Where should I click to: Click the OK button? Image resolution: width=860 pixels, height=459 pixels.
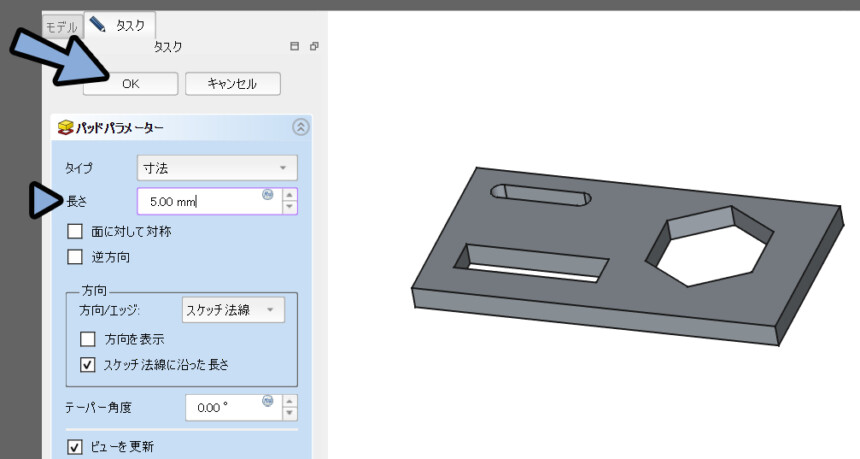point(131,84)
